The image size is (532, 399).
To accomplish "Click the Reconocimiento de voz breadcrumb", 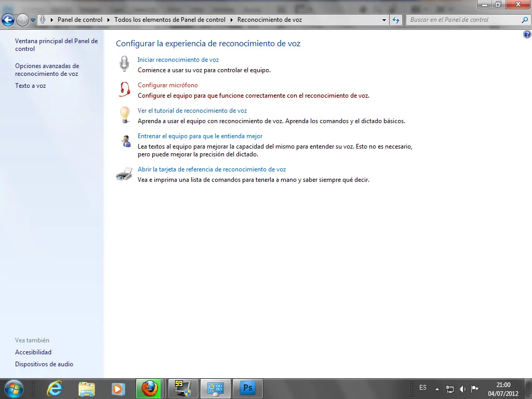I will pyautogui.click(x=270, y=20).
